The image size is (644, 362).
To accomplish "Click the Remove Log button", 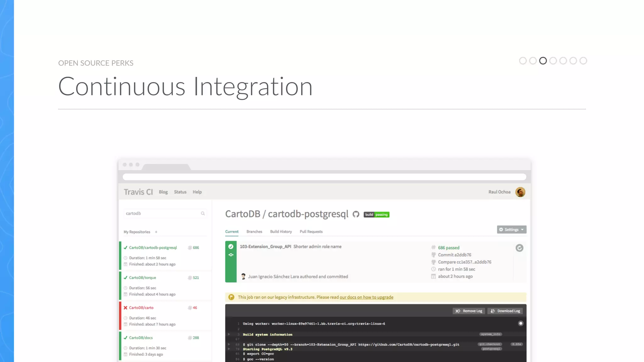I will [469, 311].
